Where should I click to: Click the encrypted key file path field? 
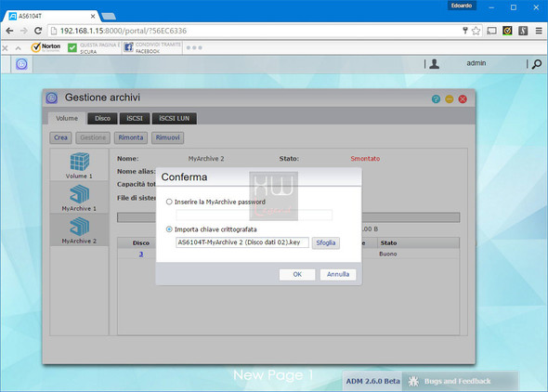pos(242,242)
